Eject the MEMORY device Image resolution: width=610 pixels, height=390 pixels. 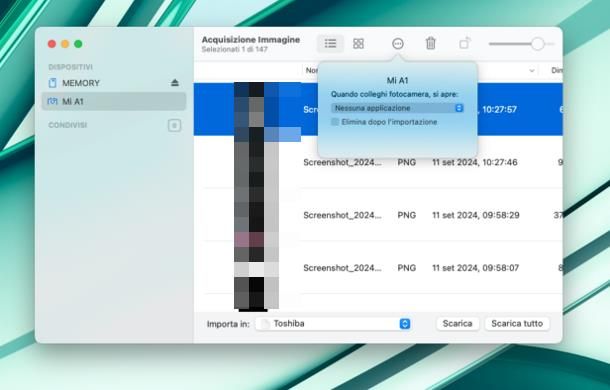(175, 83)
